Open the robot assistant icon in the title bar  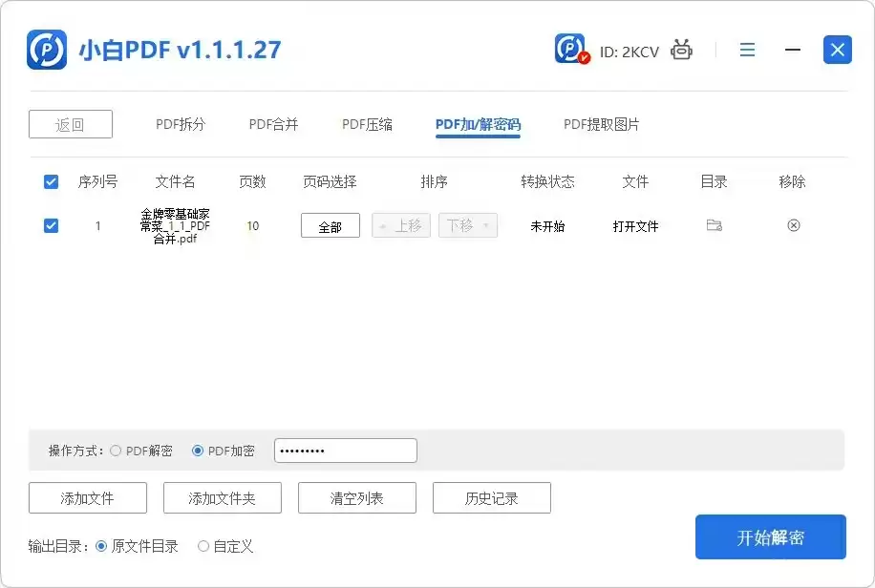[681, 49]
